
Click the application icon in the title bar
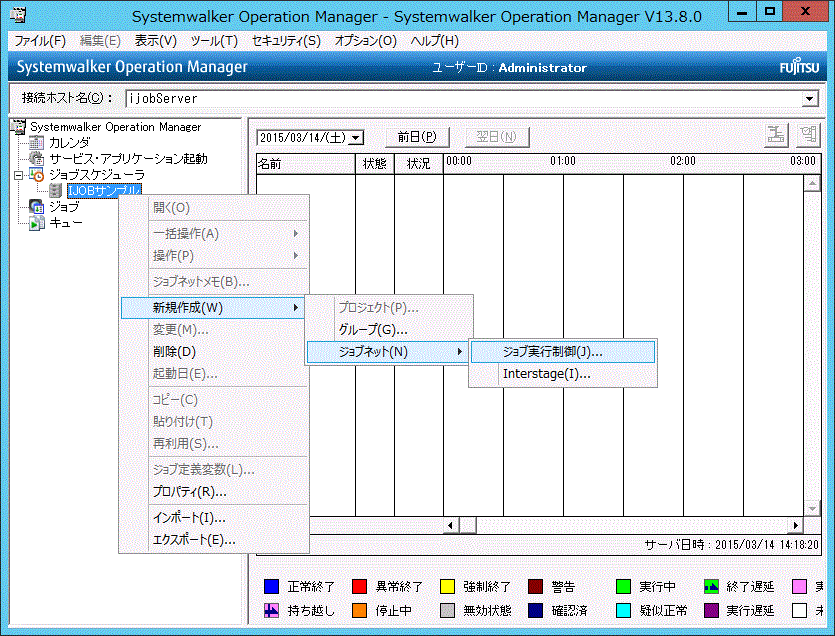click(19, 14)
